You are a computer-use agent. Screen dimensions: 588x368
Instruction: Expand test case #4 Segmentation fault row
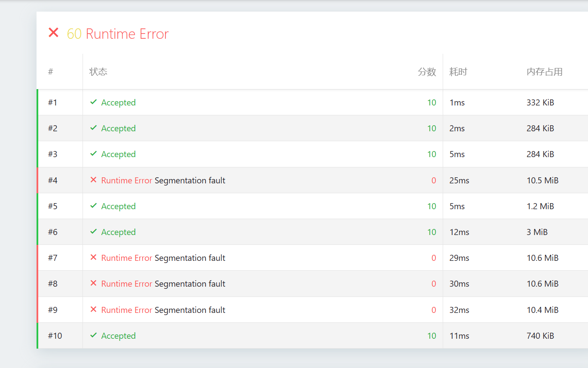pos(190,180)
